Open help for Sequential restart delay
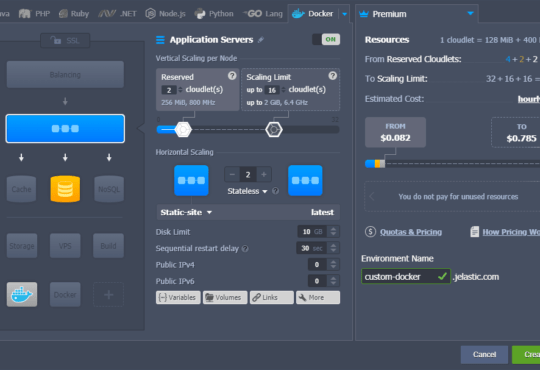This screenshot has width=540, height=370. point(245,248)
